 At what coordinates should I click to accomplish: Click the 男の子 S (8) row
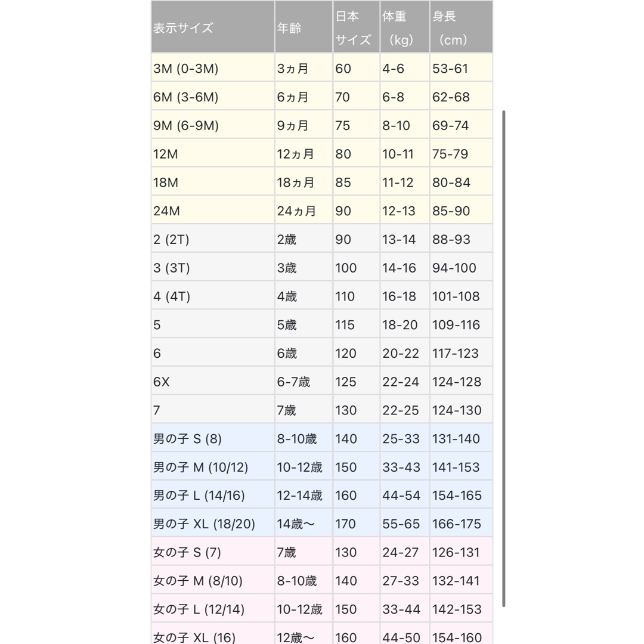(x=322, y=438)
